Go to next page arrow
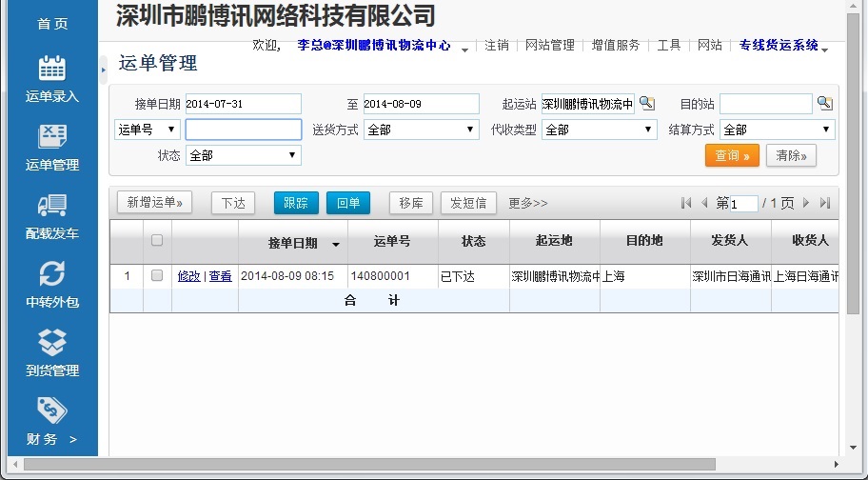Image resolution: width=868 pixels, height=480 pixels. pos(806,203)
